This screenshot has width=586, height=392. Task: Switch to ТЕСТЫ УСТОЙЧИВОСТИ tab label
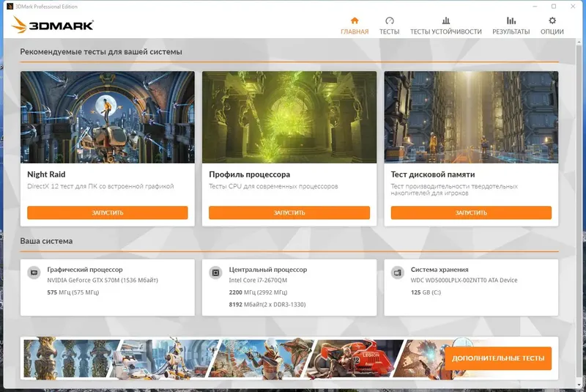tap(446, 32)
